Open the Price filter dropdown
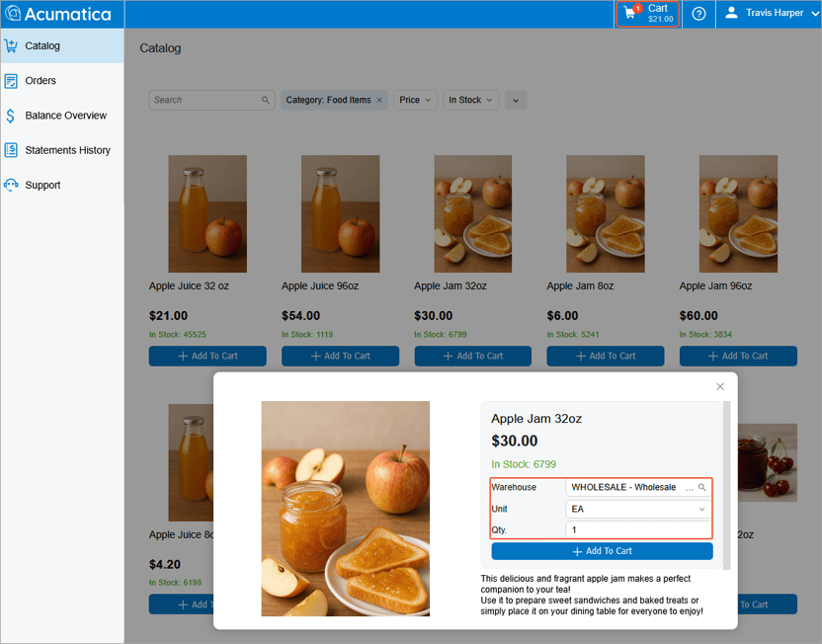The image size is (822, 644). [x=415, y=100]
